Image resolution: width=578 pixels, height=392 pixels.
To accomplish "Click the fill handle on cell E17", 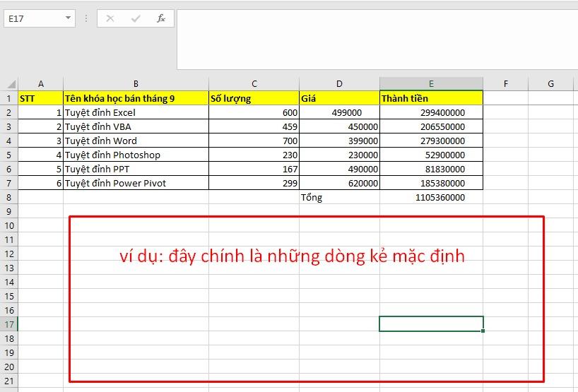I will 483,331.
